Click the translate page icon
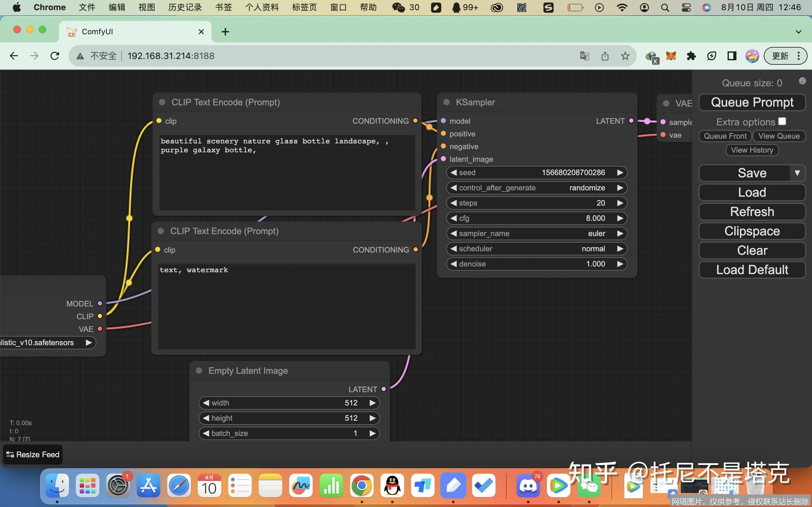812x507 pixels. pos(585,56)
